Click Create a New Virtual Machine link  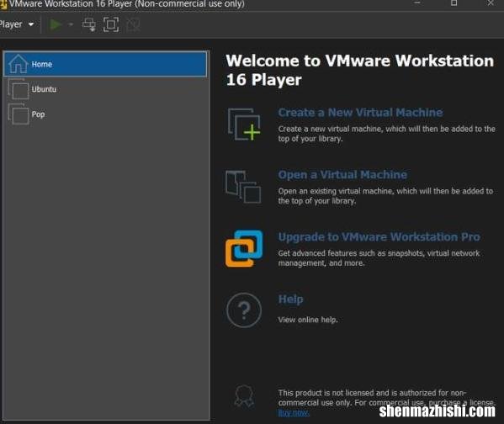coord(360,113)
